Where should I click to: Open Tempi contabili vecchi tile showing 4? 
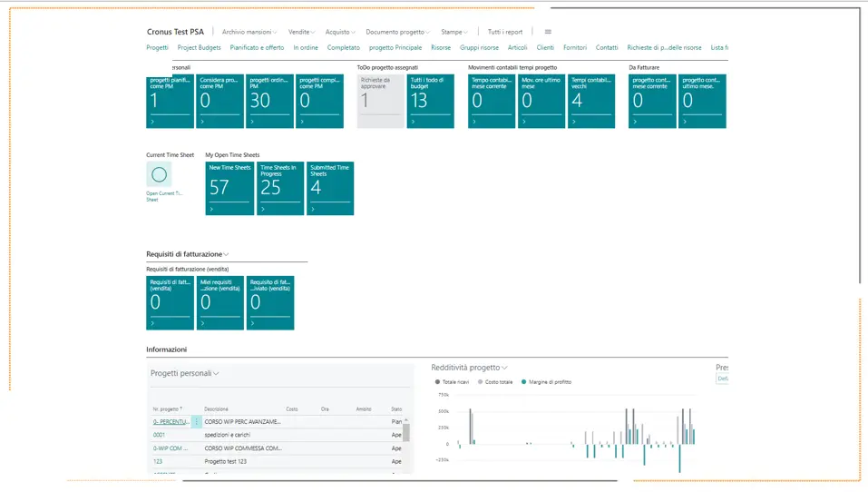[x=591, y=102]
